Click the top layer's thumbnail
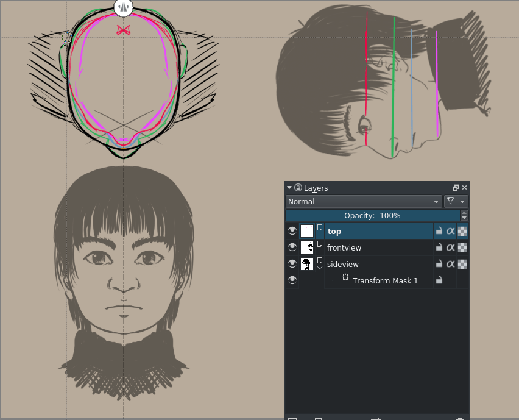The image size is (519, 420). (306, 231)
